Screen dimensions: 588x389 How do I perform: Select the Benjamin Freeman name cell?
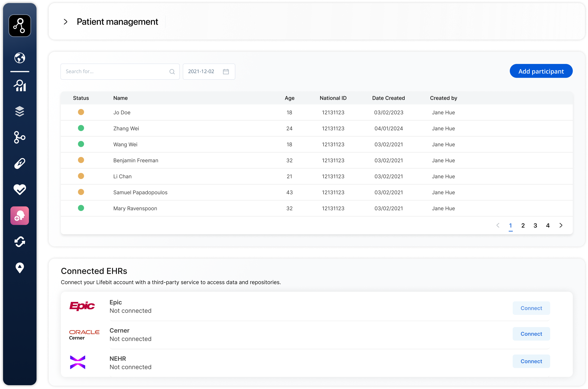136,160
